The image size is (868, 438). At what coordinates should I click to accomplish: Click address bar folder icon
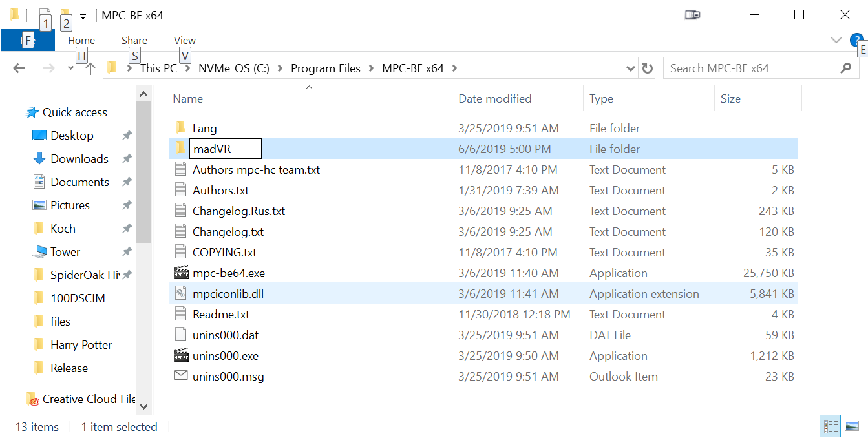(x=112, y=68)
